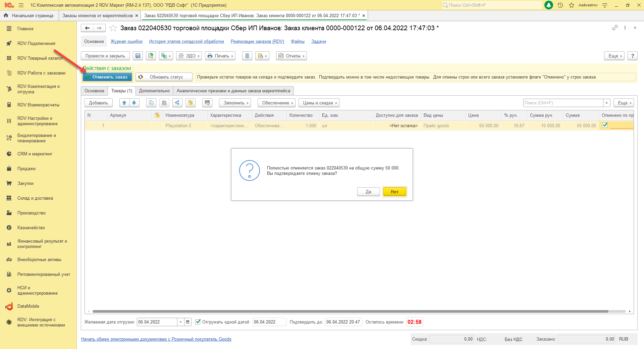Click the floppy disk save icon
This screenshot has width=644, height=349.
pyautogui.click(x=138, y=56)
